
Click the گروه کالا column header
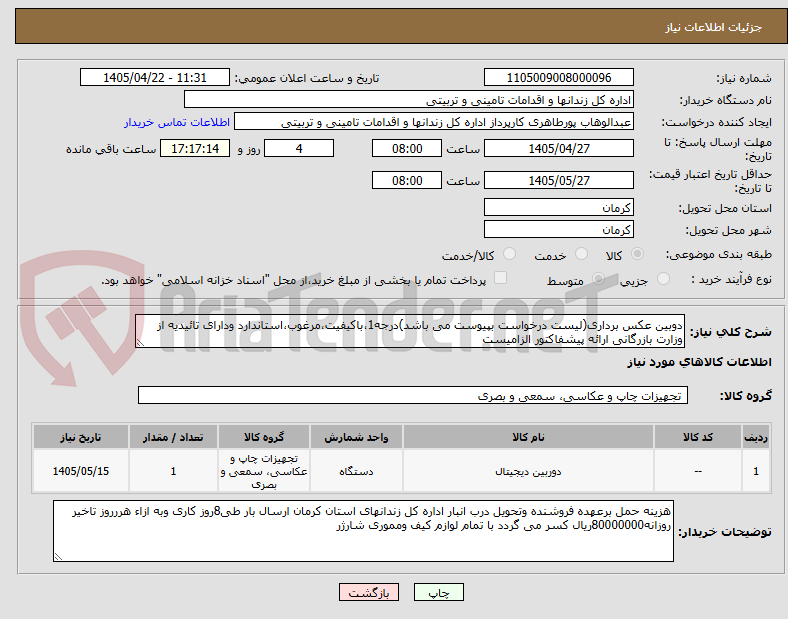point(264,437)
